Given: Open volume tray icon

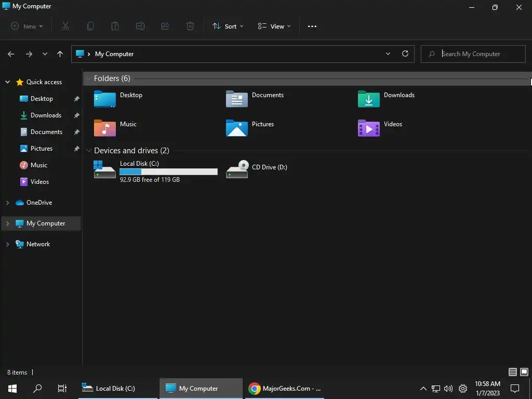Looking at the screenshot, I should (448, 389).
